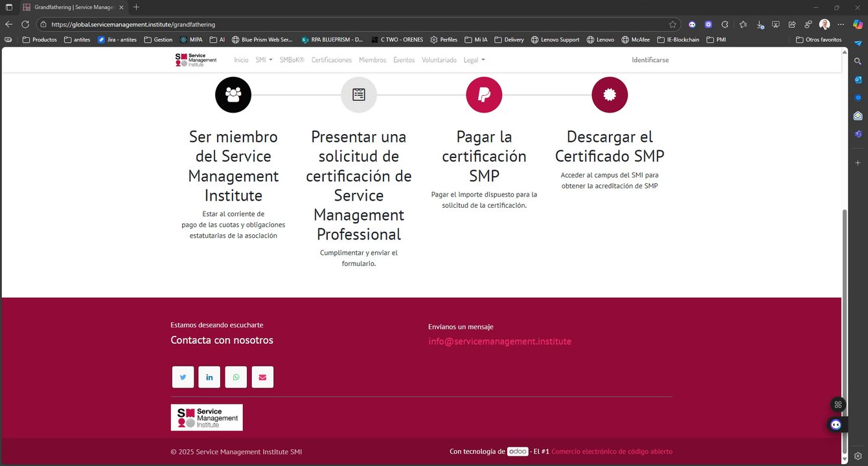
Task: Add this page to favorites with star
Action: click(672, 25)
